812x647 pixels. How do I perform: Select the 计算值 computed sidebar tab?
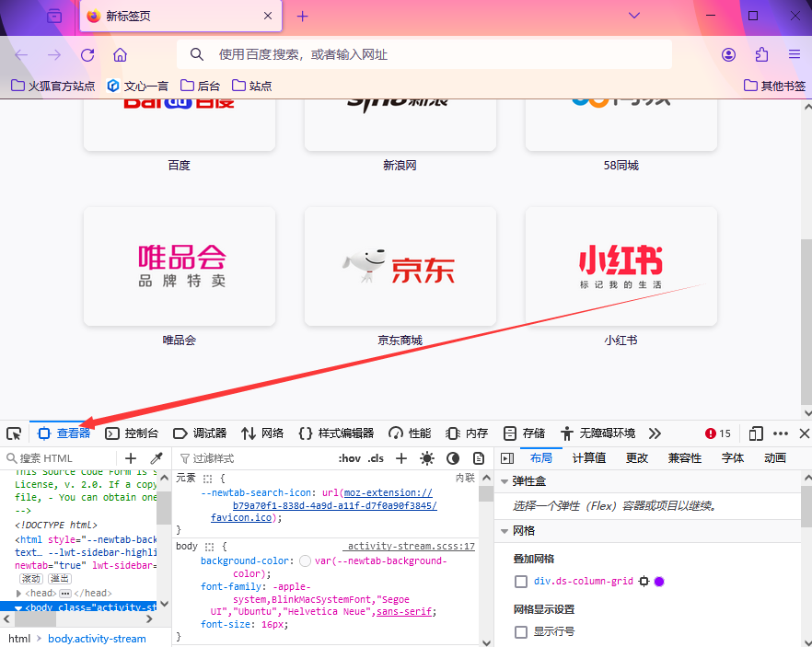589,458
